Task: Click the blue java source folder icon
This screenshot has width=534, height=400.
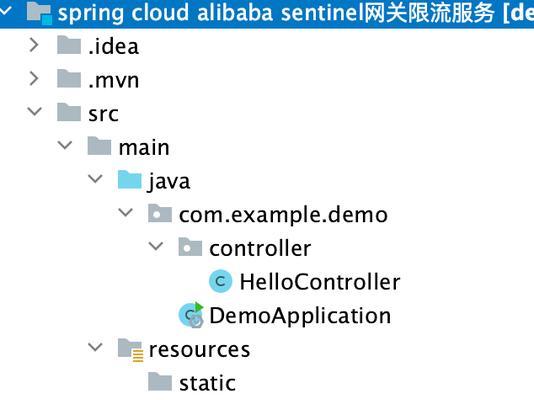Action: (129, 180)
